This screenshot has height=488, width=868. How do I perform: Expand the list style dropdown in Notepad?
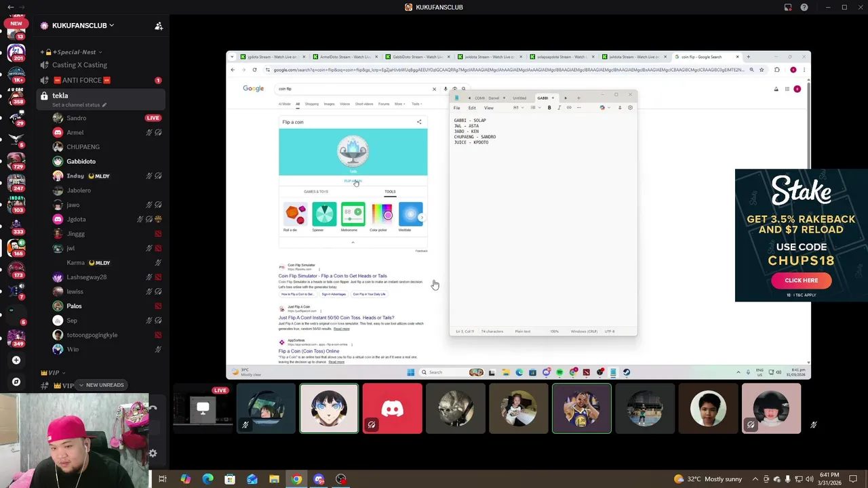click(534, 108)
